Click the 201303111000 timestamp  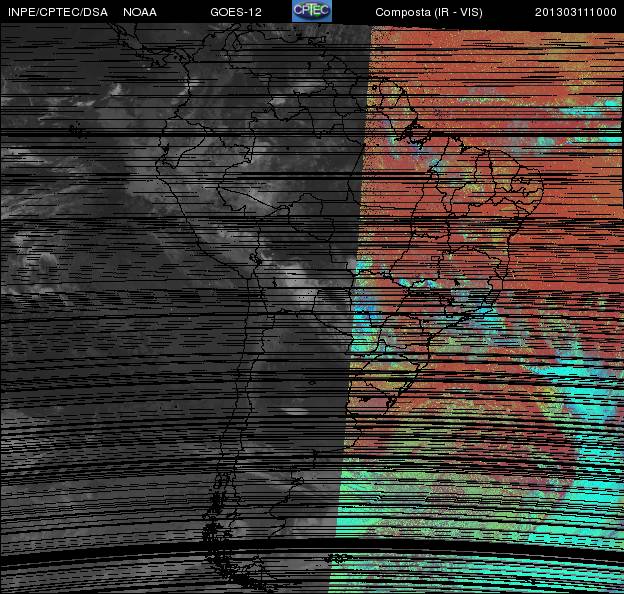click(x=575, y=12)
